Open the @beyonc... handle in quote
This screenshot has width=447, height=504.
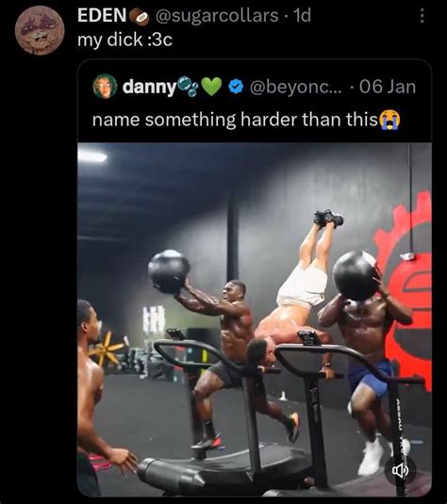[296, 87]
